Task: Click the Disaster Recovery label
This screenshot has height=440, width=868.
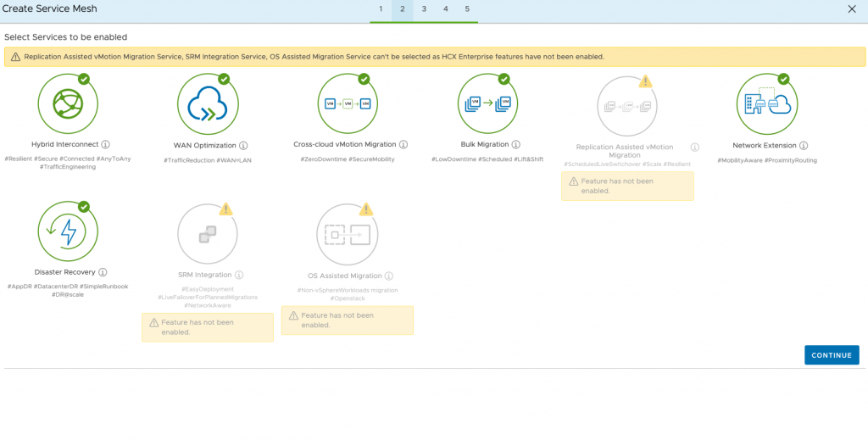Action: pos(64,272)
